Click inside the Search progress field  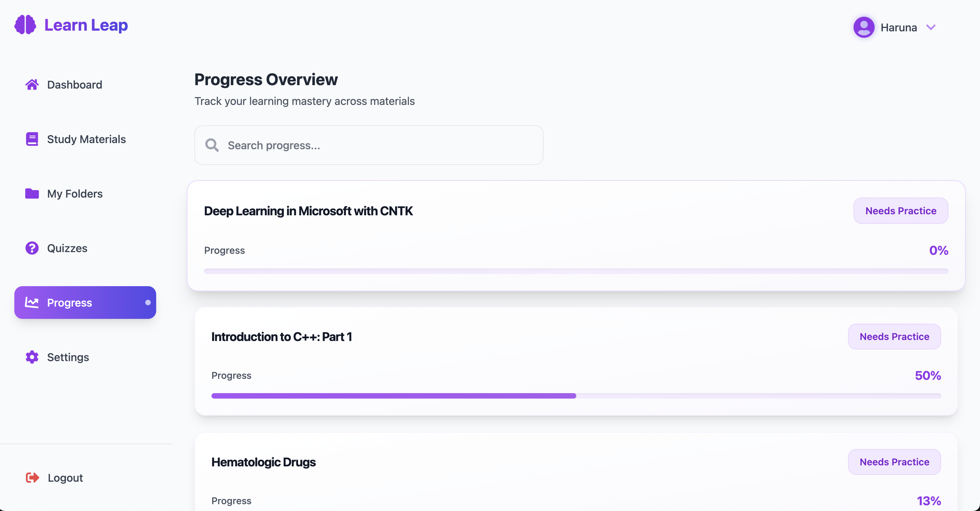[x=368, y=145]
